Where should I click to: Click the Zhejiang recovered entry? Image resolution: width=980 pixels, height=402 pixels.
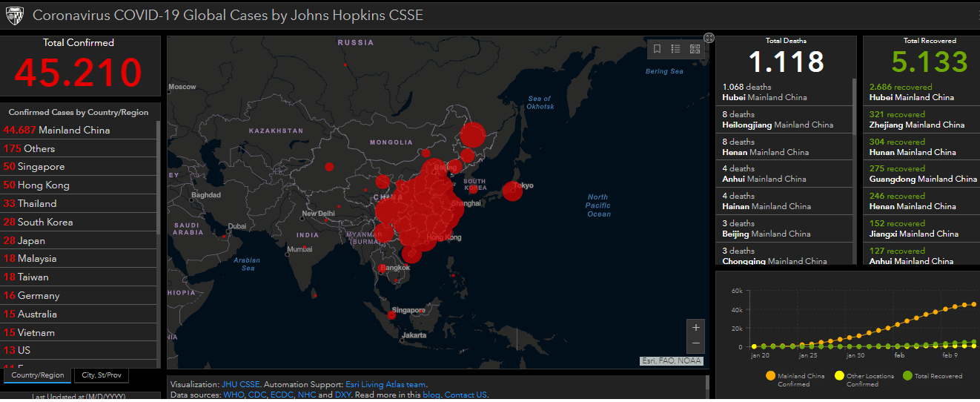[916, 119]
